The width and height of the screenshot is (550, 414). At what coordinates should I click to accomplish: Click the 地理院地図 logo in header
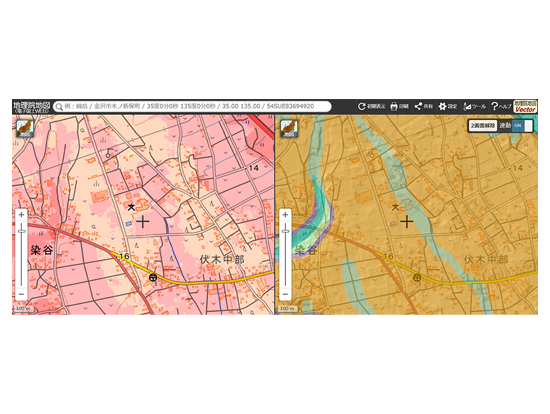coord(32,107)
